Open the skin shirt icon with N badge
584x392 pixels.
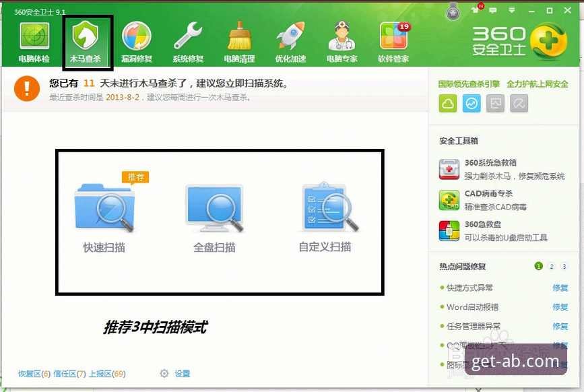[x=476, y=9]
